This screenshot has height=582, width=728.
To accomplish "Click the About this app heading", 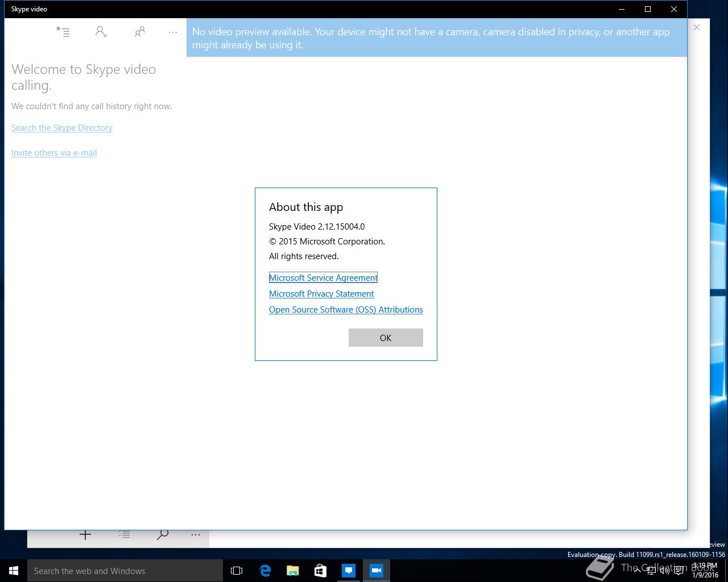I will tap(306, 207).
